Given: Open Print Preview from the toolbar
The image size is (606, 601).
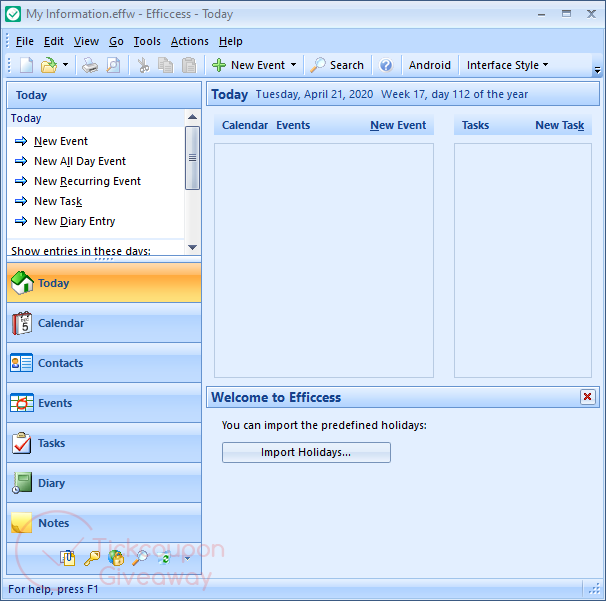Looking at the screenshot, I should pyautogui.click(x=113, y=65).
